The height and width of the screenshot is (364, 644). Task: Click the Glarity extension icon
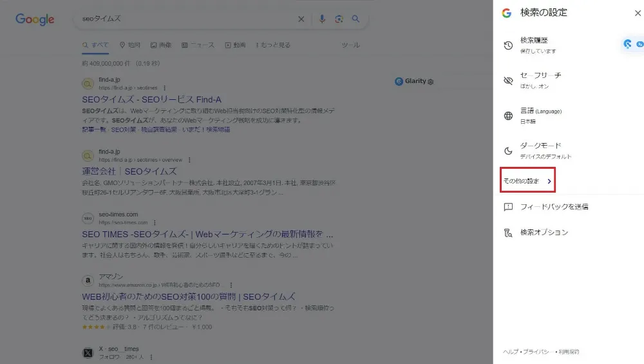399,81
